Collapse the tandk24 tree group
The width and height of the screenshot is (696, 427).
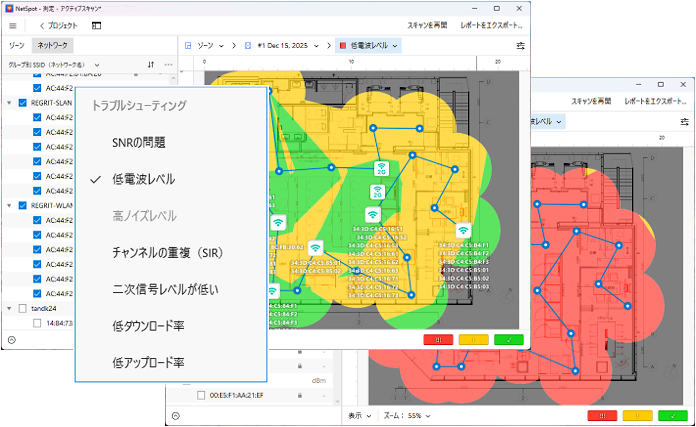tap(9, 308)
